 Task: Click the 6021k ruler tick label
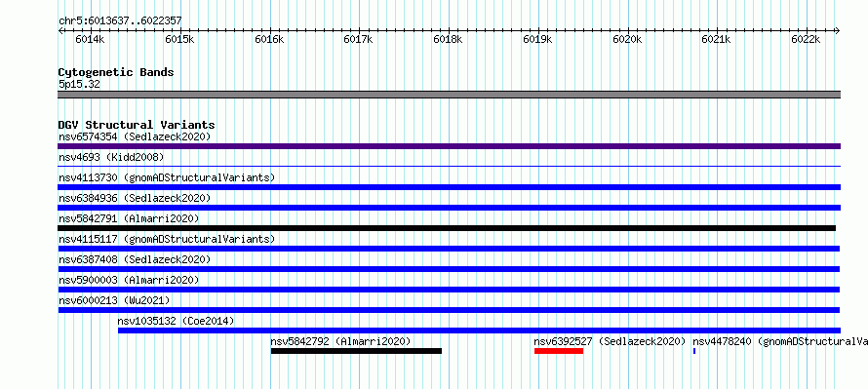coord(717,40)
